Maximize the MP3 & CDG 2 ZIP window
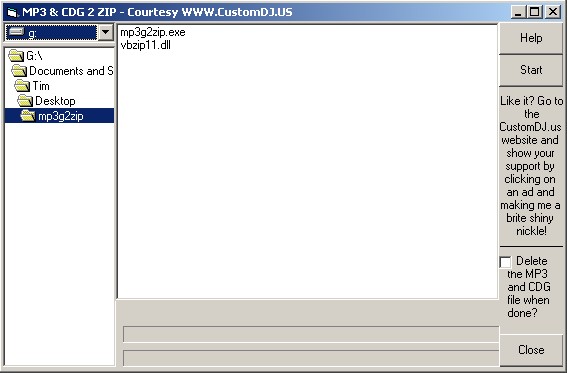Image resolution: width=567 pixels, height=373 pixels. [x=535, y=12]
